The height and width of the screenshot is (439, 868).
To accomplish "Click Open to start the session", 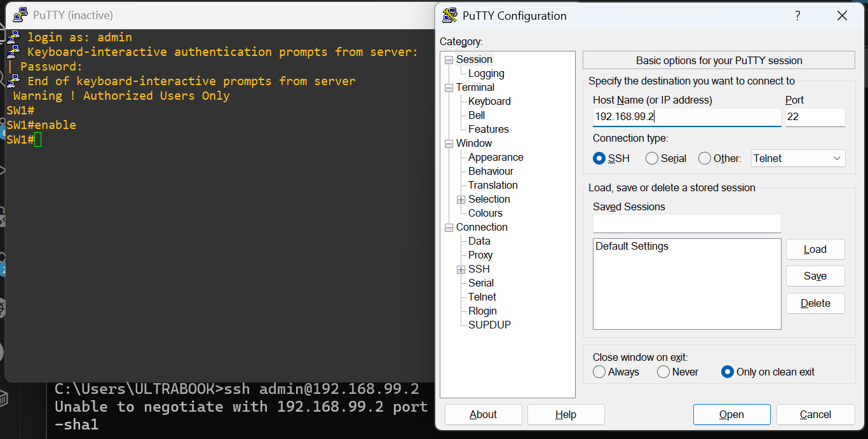I will (x=731, y=415).
